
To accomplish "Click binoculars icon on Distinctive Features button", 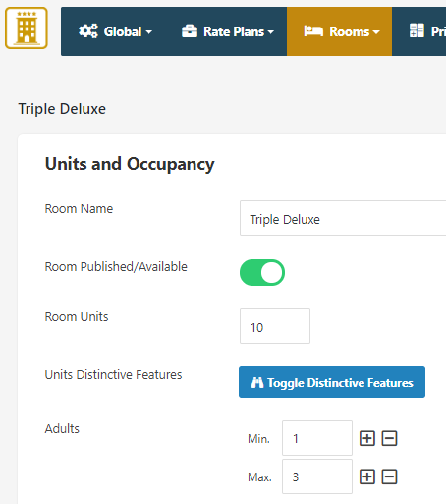I will (257, 382).
